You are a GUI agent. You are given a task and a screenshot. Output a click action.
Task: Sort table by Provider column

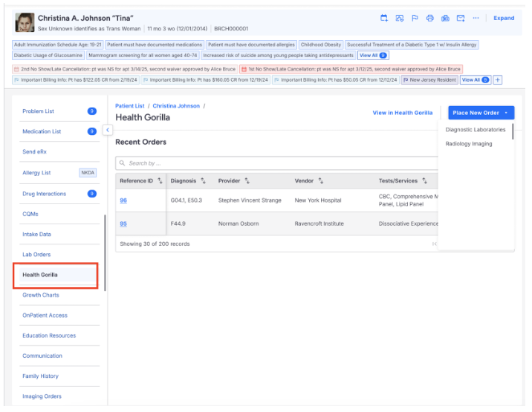coord(247,180)
